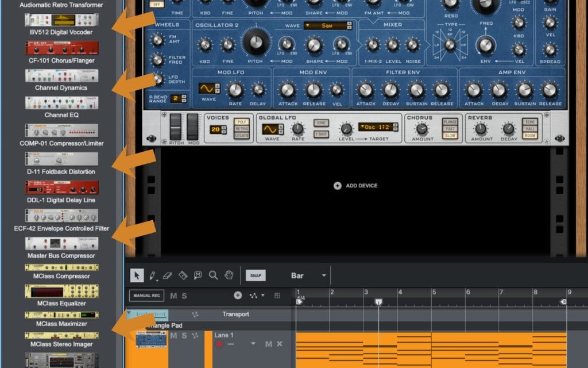Mute Lane 1 with its M button

(268, 344)
